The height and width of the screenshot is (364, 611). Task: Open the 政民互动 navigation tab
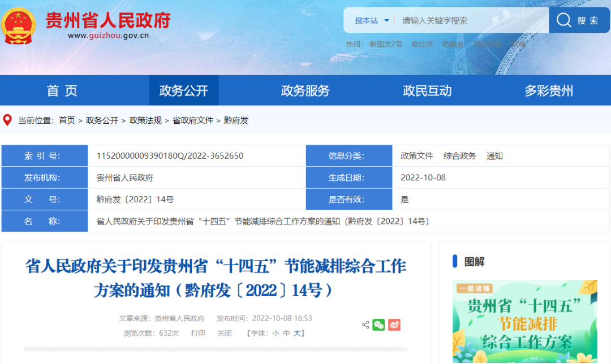[427, 90]
